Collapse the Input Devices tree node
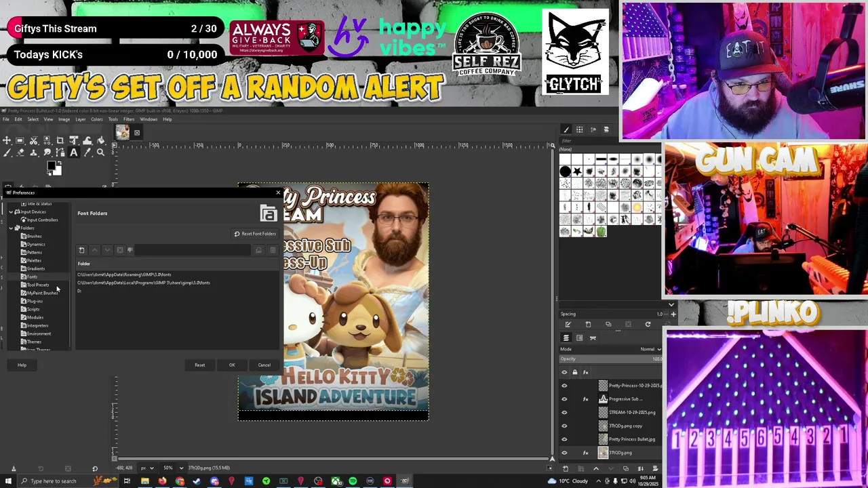Image resolution: width=868 pixels, height=488 pixels. coord(11,212)
